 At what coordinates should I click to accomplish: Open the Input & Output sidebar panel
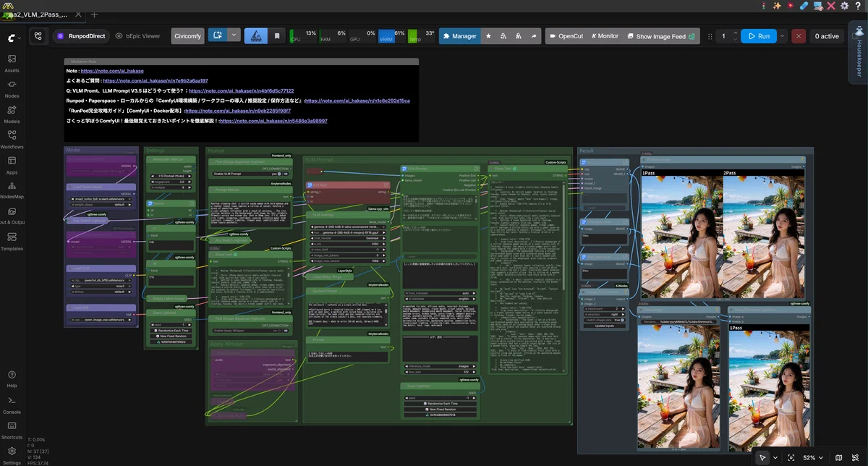[x=12, y=216]
